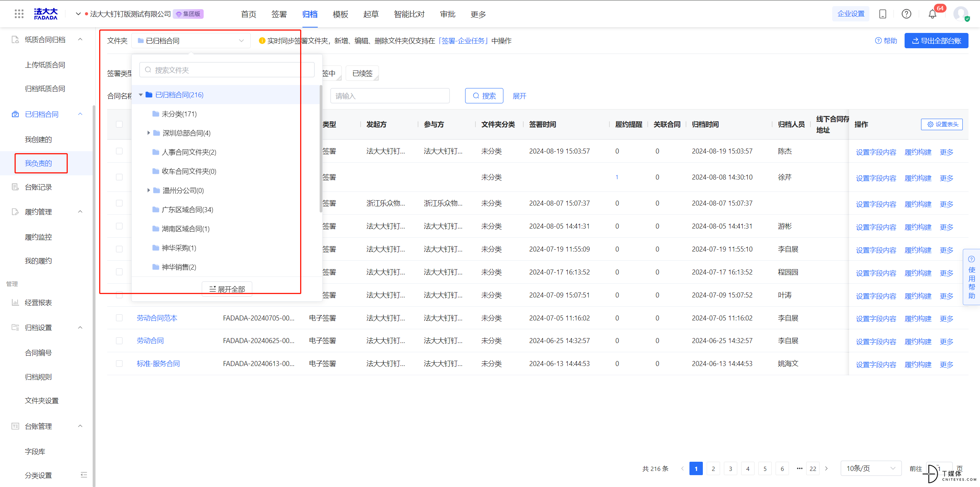The image size is (980, 487).
Task: Click the 设置表头 button
Action: pyautogui.click(x=942, y=124)
